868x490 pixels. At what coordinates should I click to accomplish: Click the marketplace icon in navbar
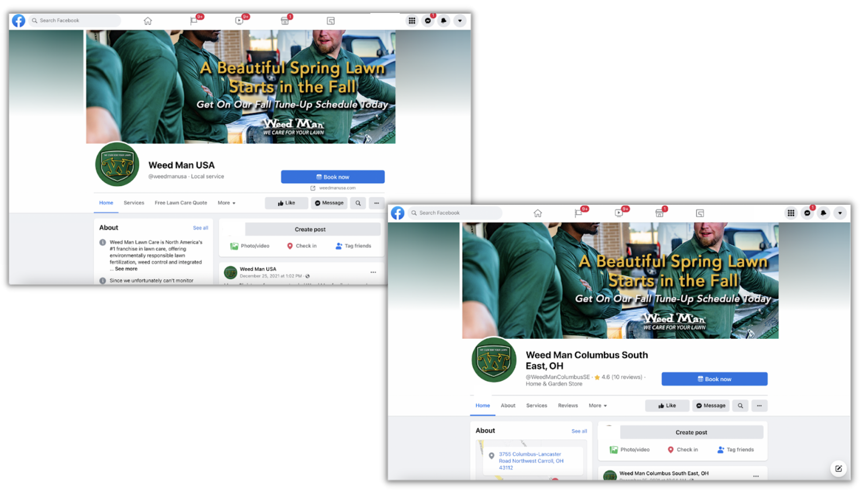[285, 20]
